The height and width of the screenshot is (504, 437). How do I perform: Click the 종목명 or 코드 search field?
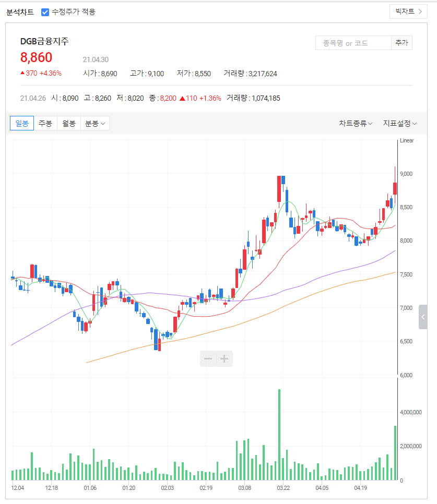pos(353,43)
